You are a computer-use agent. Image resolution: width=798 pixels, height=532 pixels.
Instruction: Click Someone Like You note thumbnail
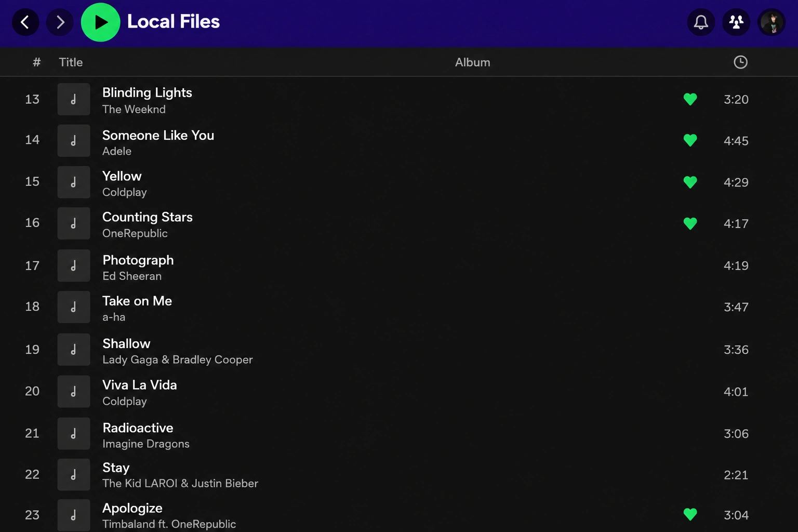pos(74,141)
